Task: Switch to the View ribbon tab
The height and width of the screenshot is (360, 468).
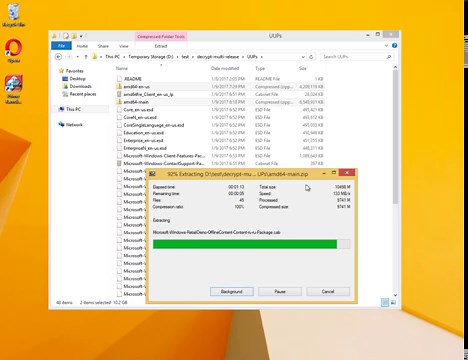Action: (124, 46)
